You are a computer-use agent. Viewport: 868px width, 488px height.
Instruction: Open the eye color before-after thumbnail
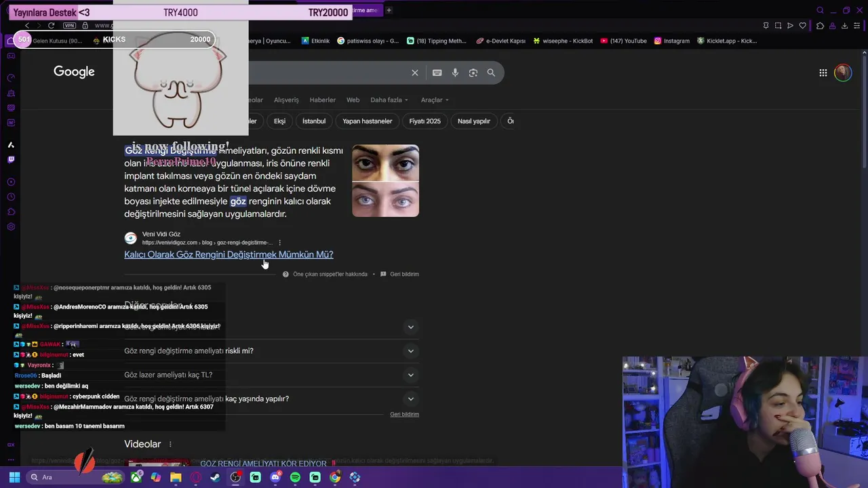point(385,180)
